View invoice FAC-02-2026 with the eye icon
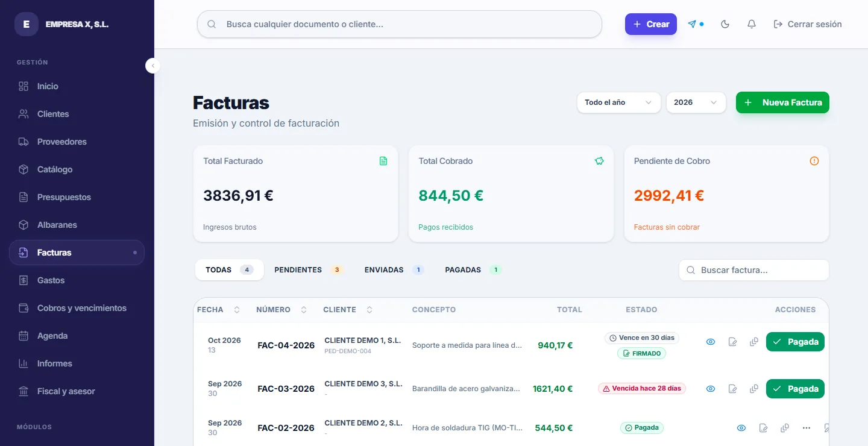The image size is (868, 446). (x=741, y=428)
